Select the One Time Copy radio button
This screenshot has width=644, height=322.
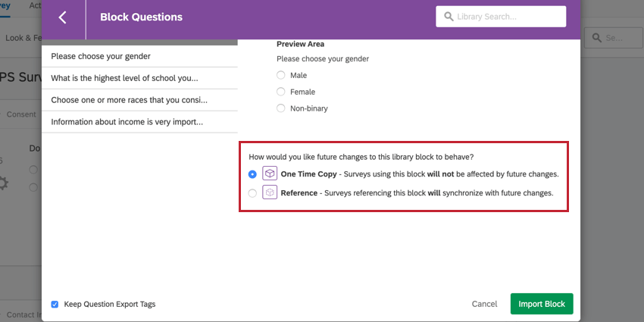pos(252,174)
